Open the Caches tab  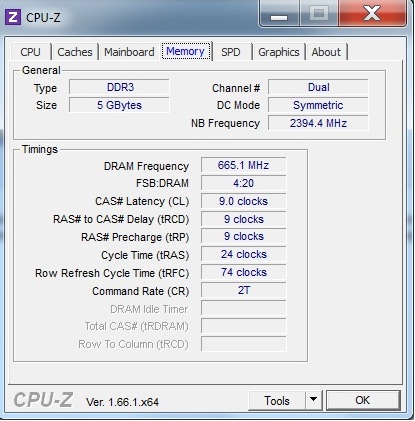[x=75, y=52]
